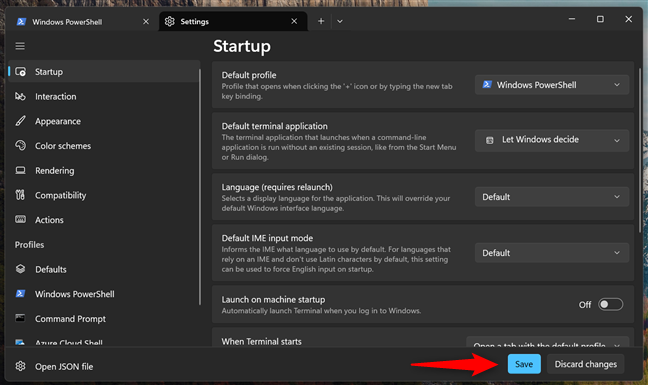Click the Compatibility icon in sidebar
648x385 pixels.
[20, 195]
